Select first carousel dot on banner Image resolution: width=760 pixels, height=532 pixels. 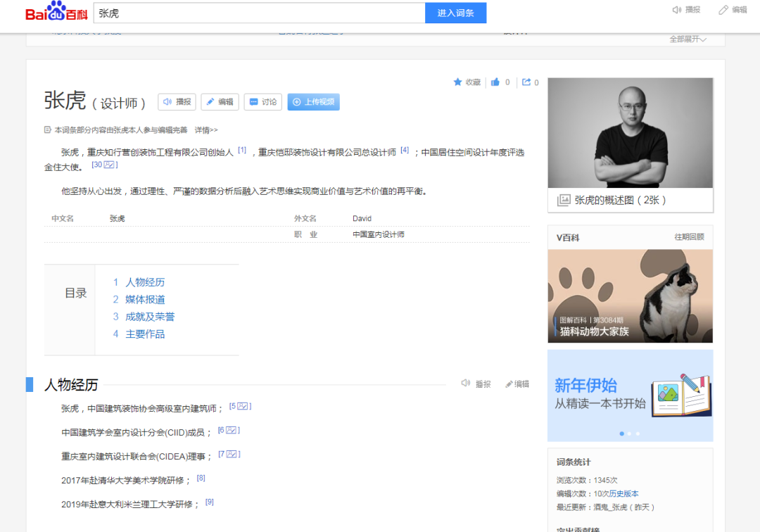click(622, 433)
